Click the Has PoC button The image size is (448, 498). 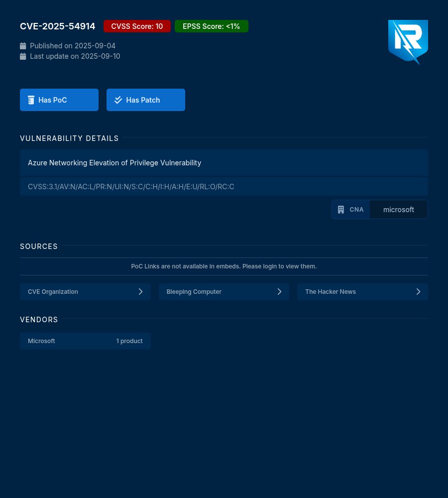click(x=59, y=100)
